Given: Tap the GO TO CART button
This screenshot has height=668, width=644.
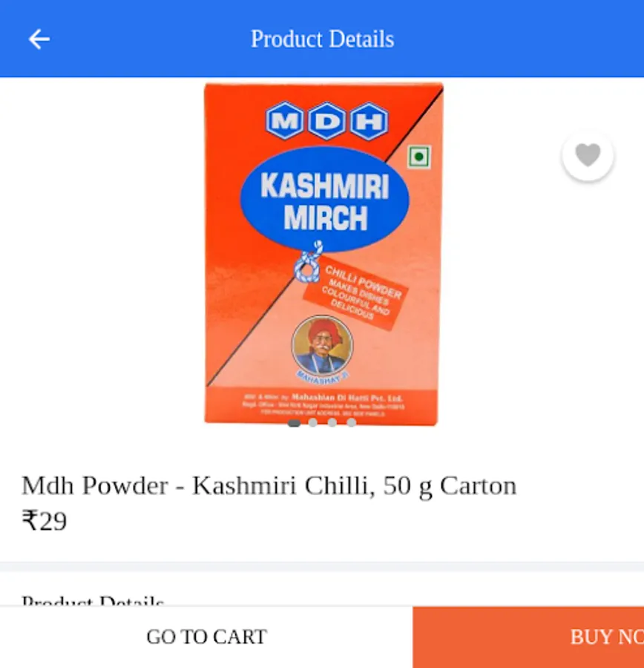Looking at the screenshot, I should pos(206,637).
